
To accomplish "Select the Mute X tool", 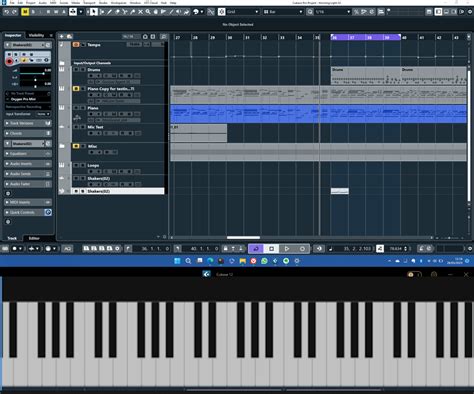I will 140,12.
